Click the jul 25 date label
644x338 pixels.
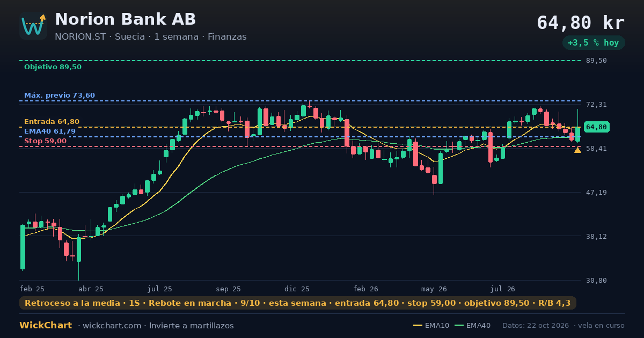click(160, 289)
